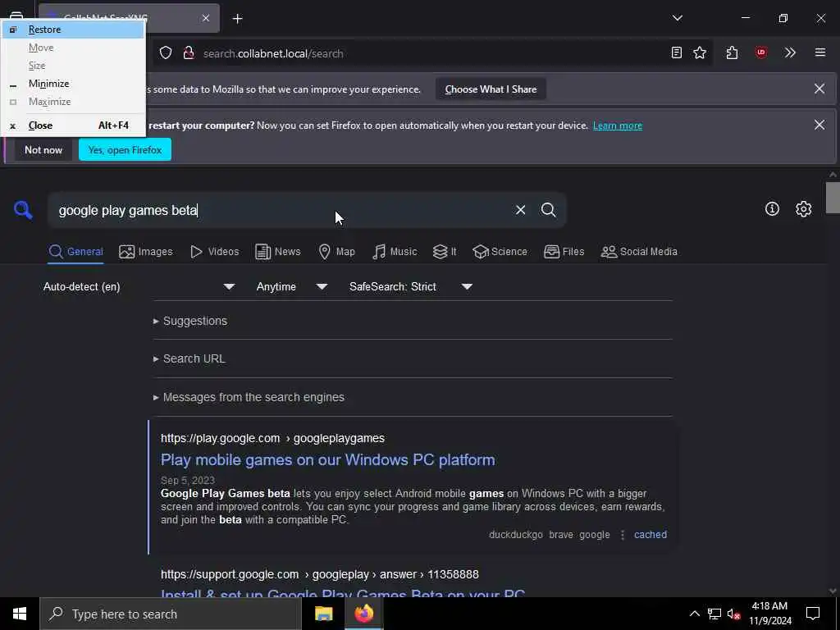Expand the Suggestions section
Screen dimensions: 840x630
tap(190, 321)
